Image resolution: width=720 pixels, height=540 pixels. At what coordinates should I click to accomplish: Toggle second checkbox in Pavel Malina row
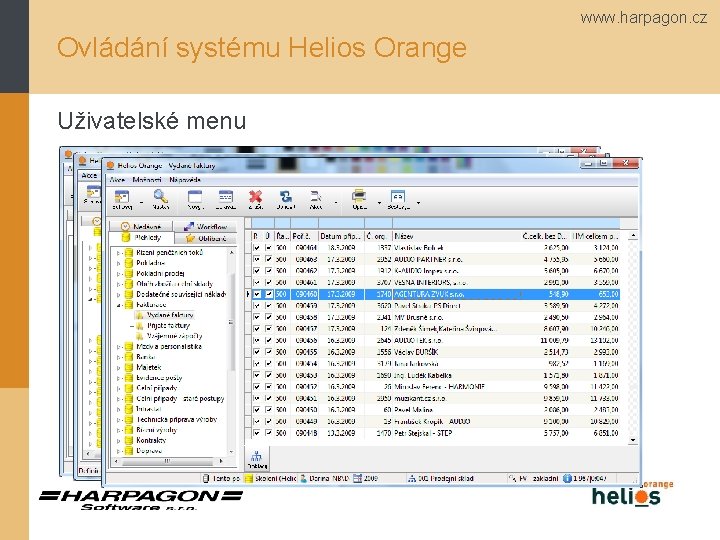[269, 410]
